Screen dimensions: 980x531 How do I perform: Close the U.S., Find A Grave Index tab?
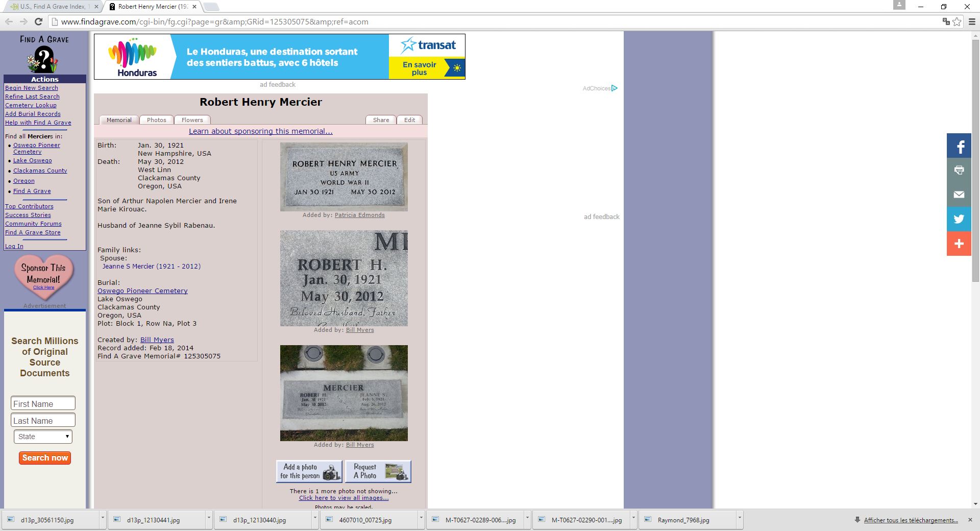click(x=96, y=7)
